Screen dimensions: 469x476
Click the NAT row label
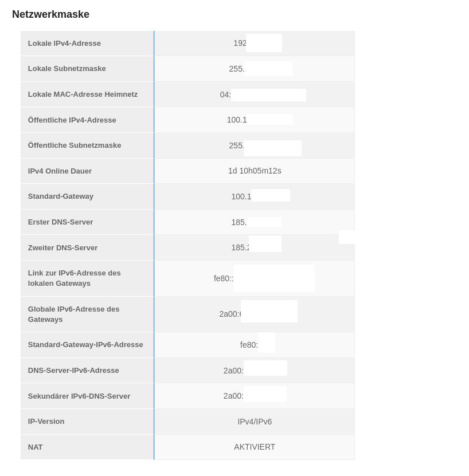35,447
